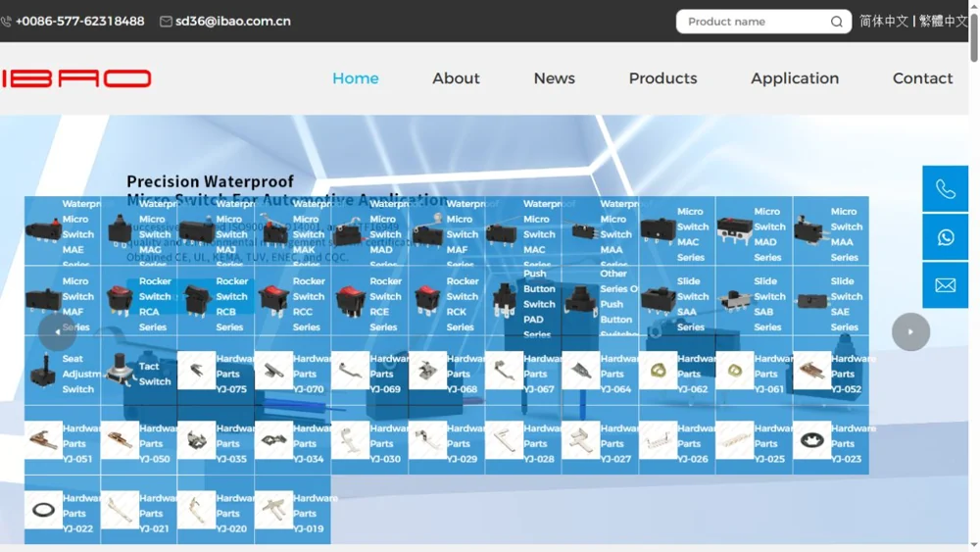The image size is (980, 552).
Task: Open Rocker Switch RCA Series
Action: coord(139,301)
